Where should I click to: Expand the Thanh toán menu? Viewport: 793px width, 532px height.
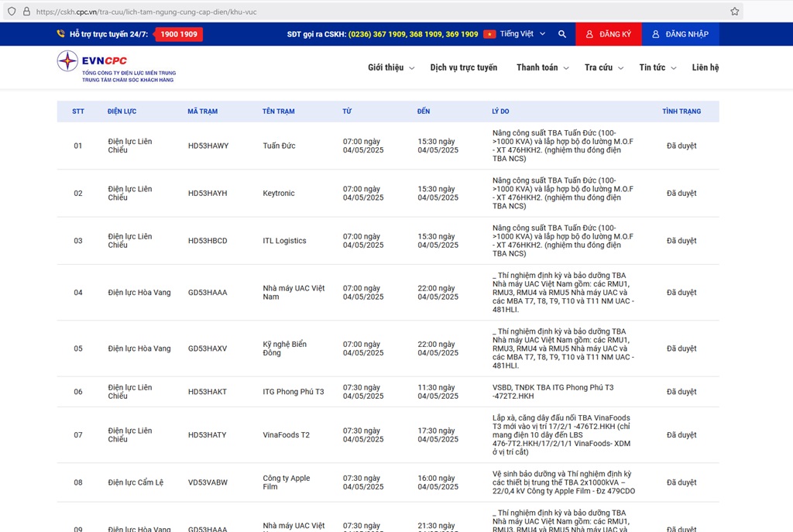(542, 67)
